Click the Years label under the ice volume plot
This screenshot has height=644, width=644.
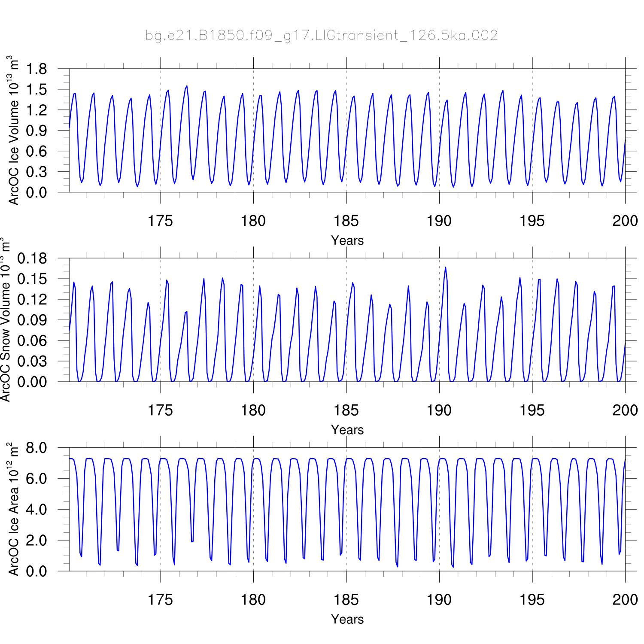[x=347, y=240]
